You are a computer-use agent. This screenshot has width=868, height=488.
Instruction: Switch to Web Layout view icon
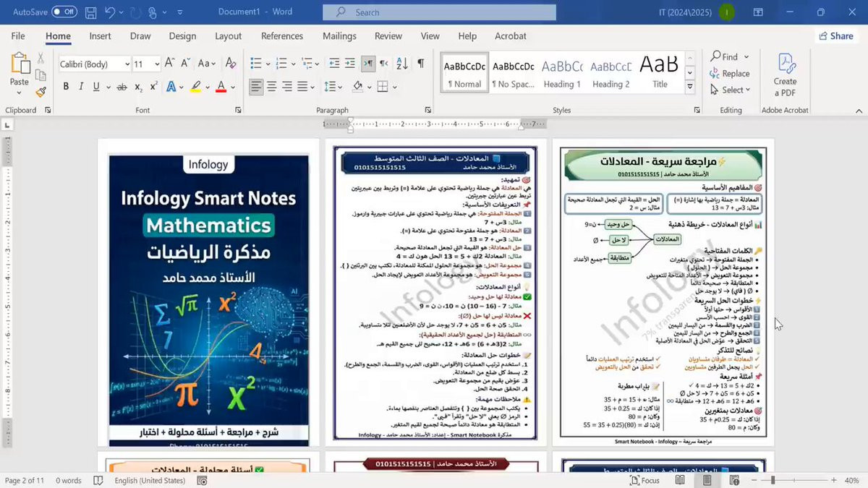pos(734,480)
